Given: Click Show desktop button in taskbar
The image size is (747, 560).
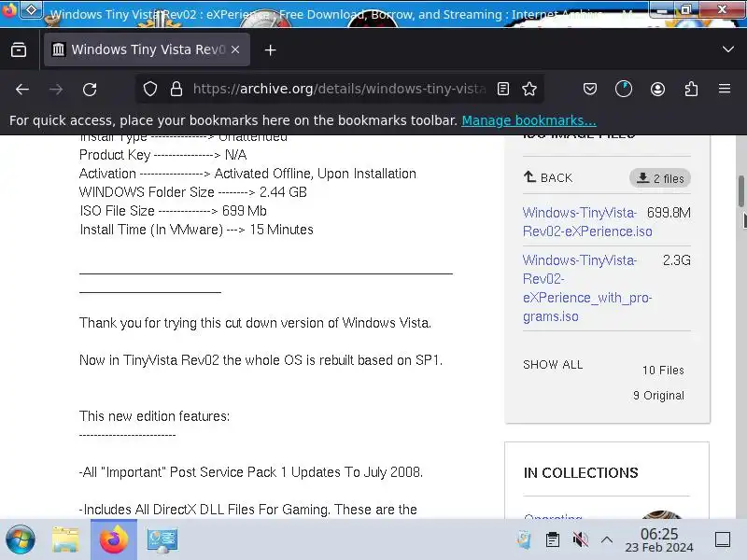Looking at the screenshot, I should click(723, 539).
